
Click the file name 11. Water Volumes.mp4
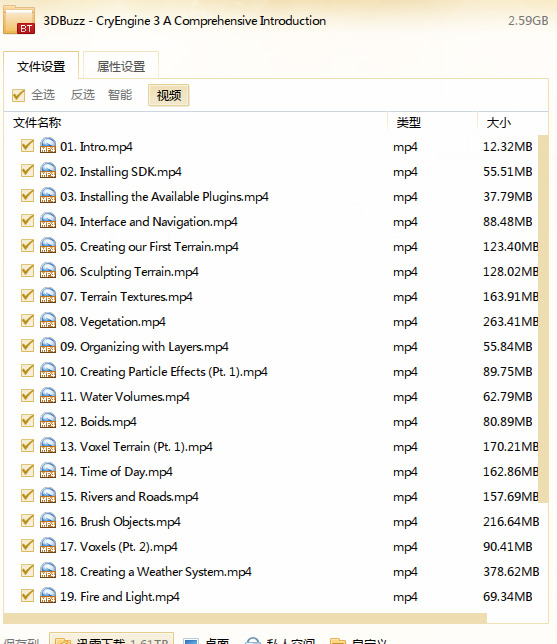tap(125, 397)
